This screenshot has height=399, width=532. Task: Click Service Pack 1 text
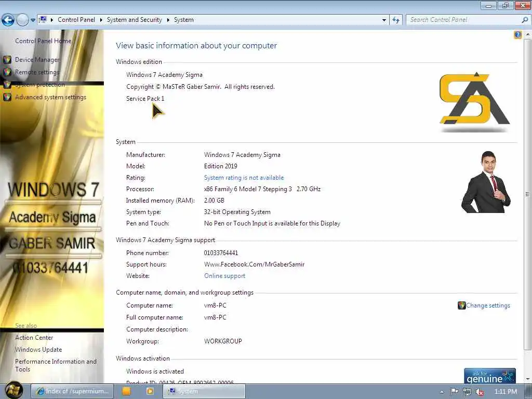click(x=145, y=98)
